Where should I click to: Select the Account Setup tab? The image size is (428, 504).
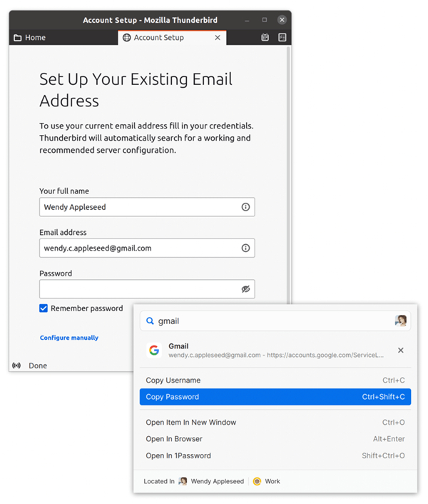(172, 38)
